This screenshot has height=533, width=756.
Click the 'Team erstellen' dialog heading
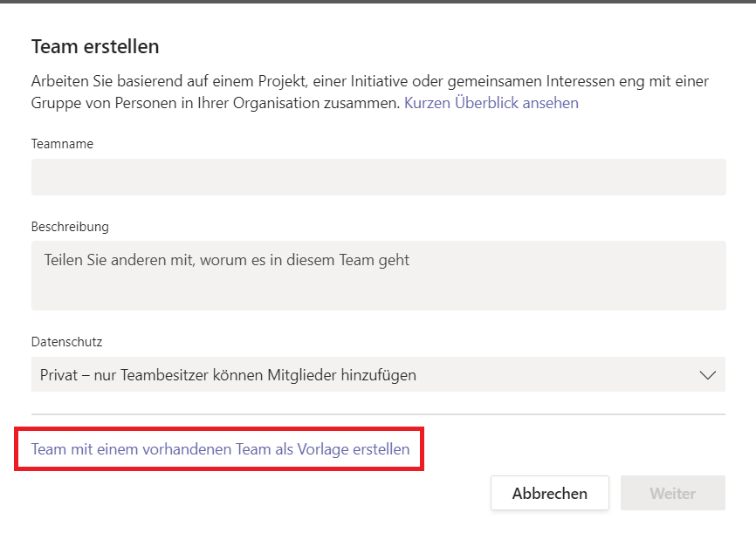[95, 47]
